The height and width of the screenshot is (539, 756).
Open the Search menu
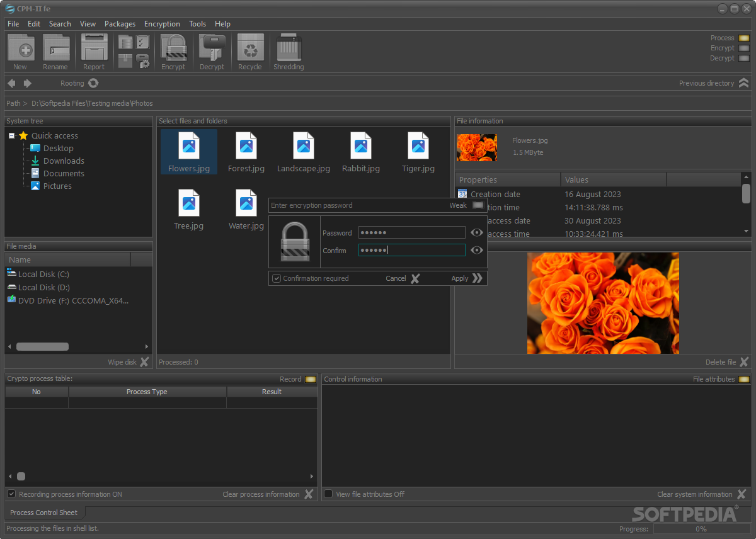coord(60,24)
